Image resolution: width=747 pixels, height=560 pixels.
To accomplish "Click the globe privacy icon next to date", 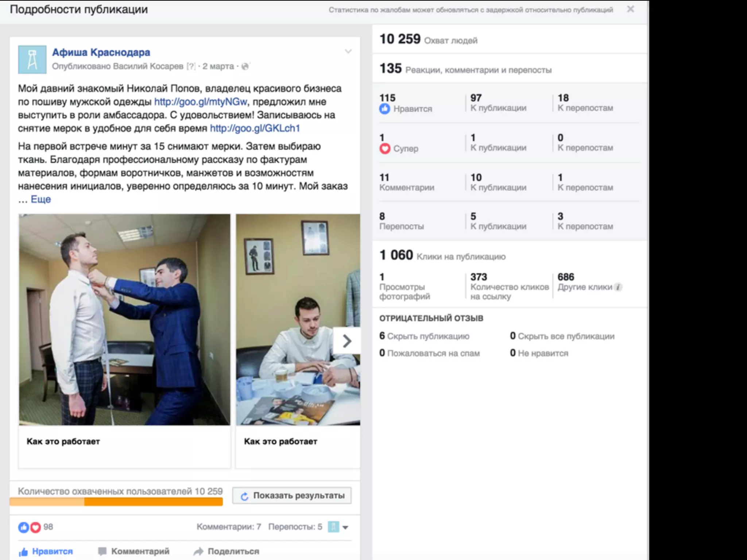I will pyautogui.click(x=245, y=66).
